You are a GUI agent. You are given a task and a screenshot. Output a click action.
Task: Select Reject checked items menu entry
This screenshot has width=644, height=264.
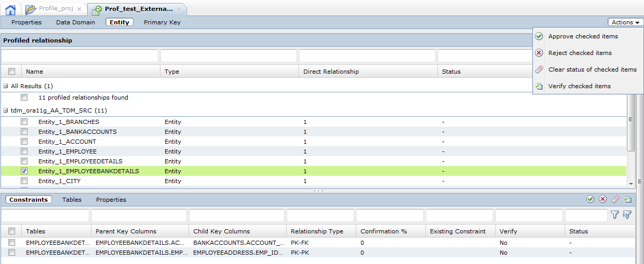pyautogui.click(x=580, y=53)
